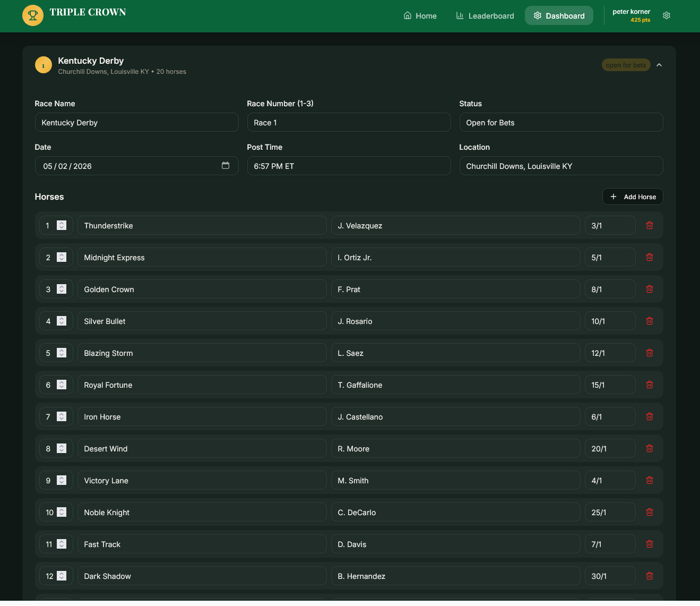
Task: Open user settings gear icon
Action: tap(667, 16)
